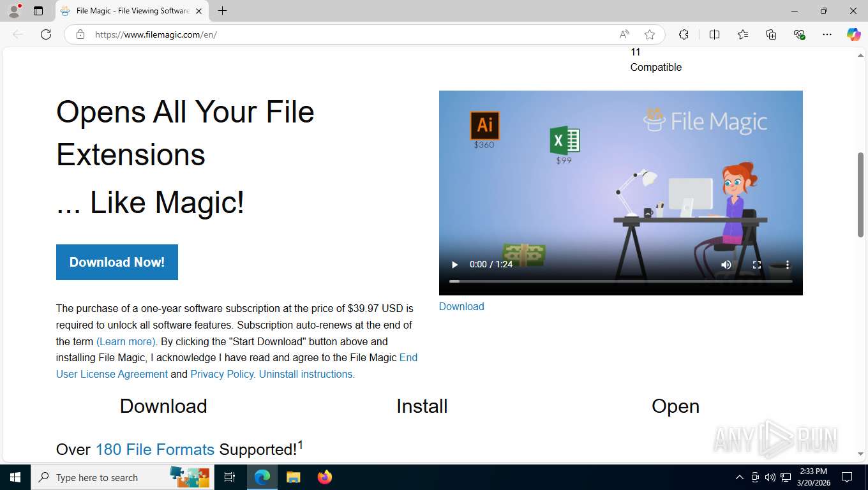
Task: Open Copilot sidebar icon
Action: (x=853, y=34)
